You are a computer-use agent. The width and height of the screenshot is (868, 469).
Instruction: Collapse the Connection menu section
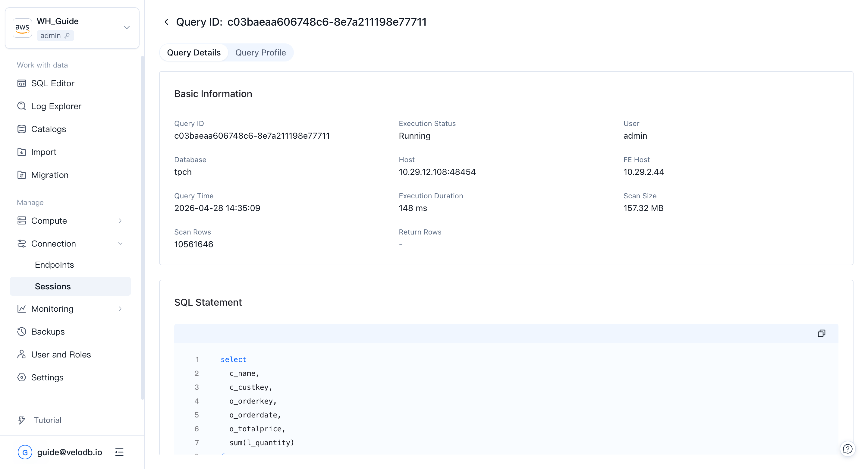pos(120,244)
